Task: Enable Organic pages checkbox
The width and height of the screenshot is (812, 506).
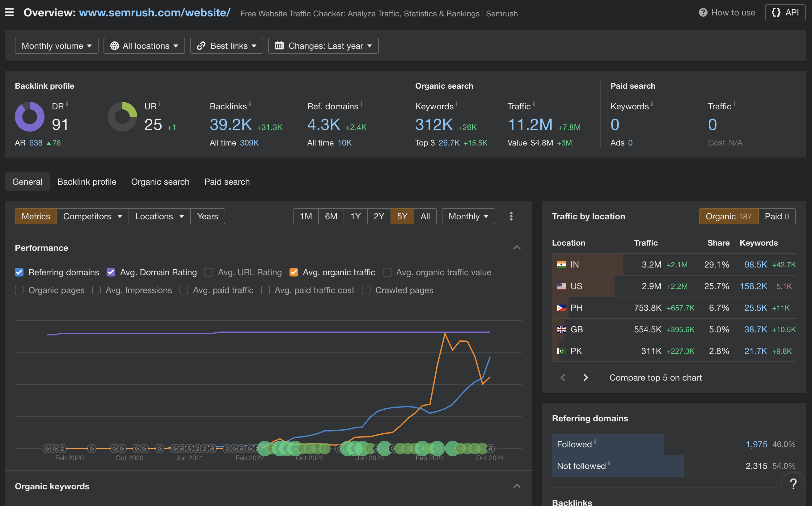Action: tap(19, 290)
